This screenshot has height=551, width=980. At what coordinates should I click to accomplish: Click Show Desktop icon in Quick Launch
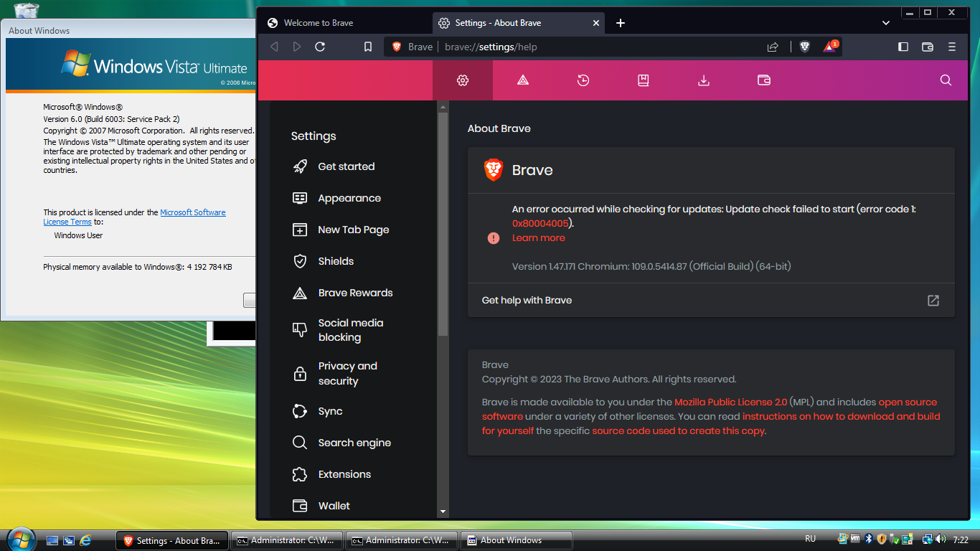click(x=52, y=540)
